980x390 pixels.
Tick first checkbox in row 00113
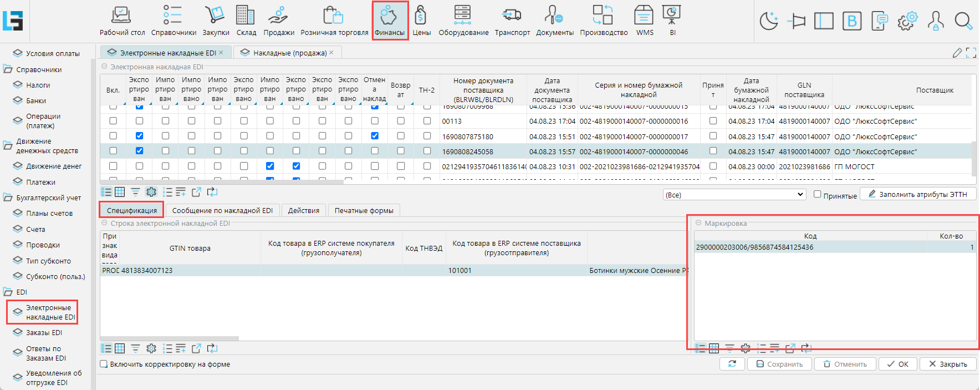pos(113,121)
